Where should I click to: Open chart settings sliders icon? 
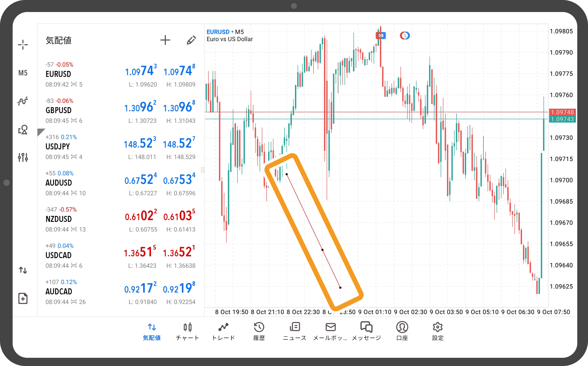(x=23, y=157)
